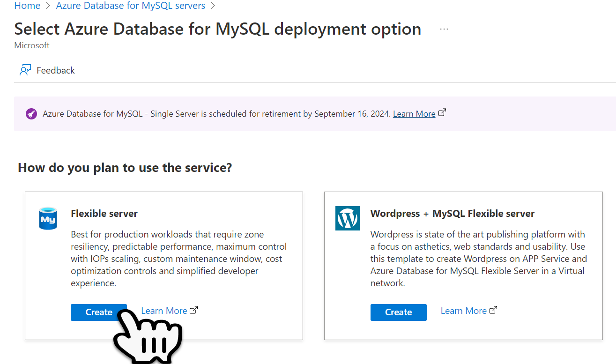This screenshot has width=616, height=364.
Task: Click Create under Wordpress + MySQL Flexible server
Action: pyautogui.click(x=398, y=312)
